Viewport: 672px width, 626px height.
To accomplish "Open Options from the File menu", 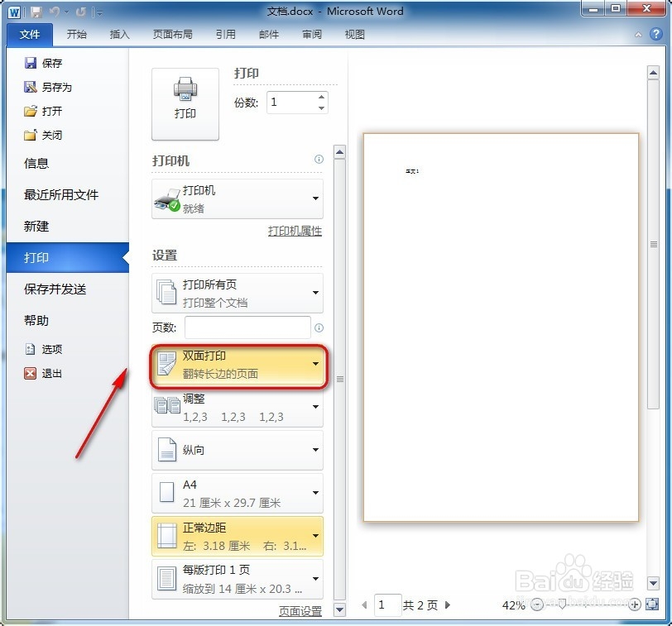I will (43, 350).
